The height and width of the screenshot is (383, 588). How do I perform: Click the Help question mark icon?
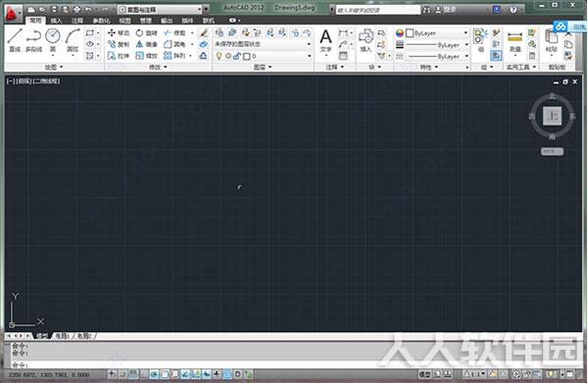pos(513,10)
